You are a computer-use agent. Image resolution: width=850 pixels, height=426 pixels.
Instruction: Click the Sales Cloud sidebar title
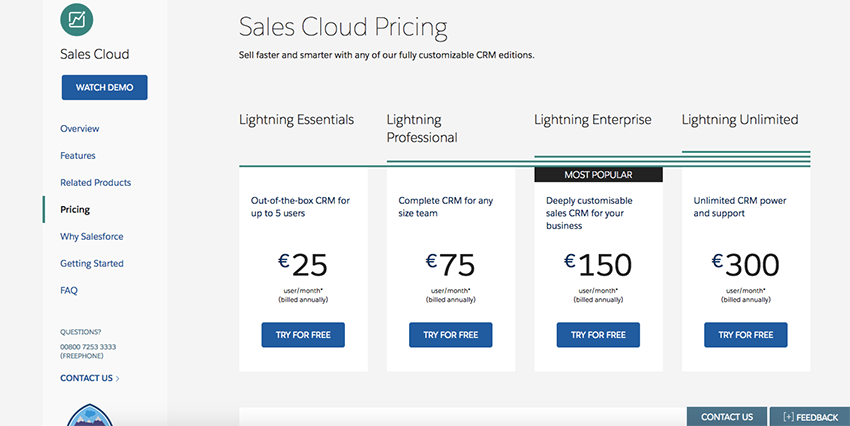point(95,54)
